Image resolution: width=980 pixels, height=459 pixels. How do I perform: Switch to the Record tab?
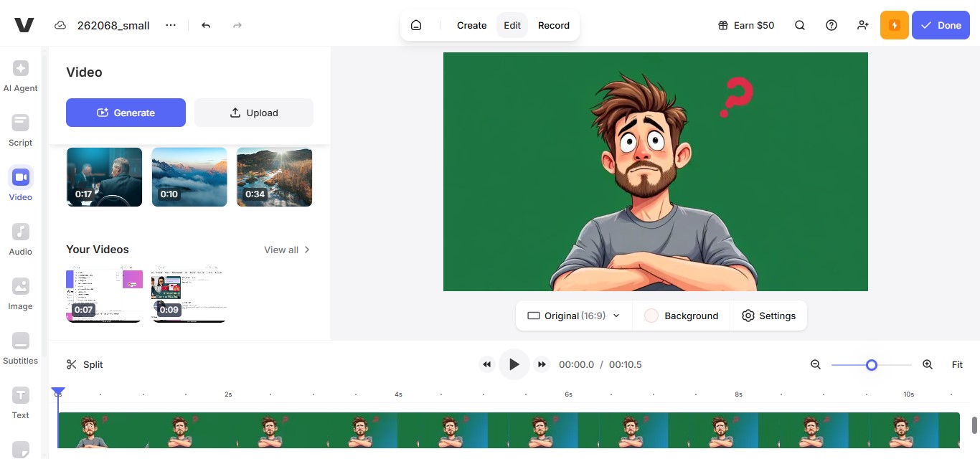(x=553, y=25)
